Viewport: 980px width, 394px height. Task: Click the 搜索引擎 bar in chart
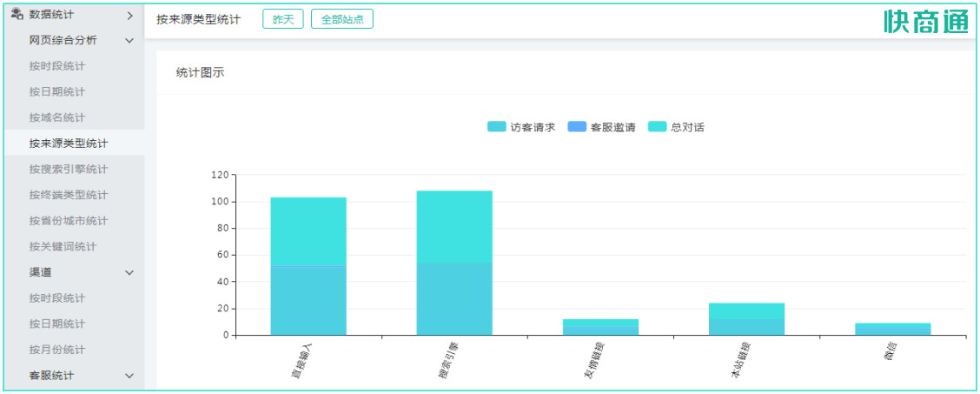tap(454, 263)
